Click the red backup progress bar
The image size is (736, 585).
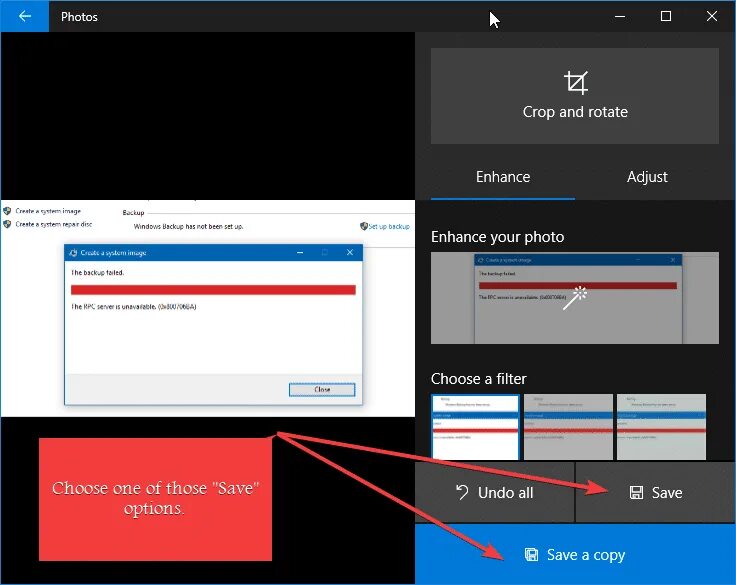point(213,290)
